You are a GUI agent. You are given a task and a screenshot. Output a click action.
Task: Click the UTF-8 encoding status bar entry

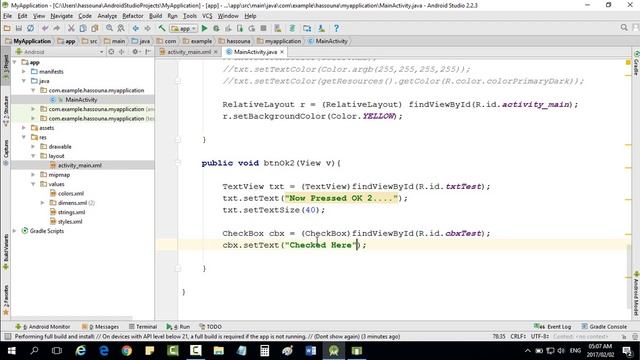[539, 336]
